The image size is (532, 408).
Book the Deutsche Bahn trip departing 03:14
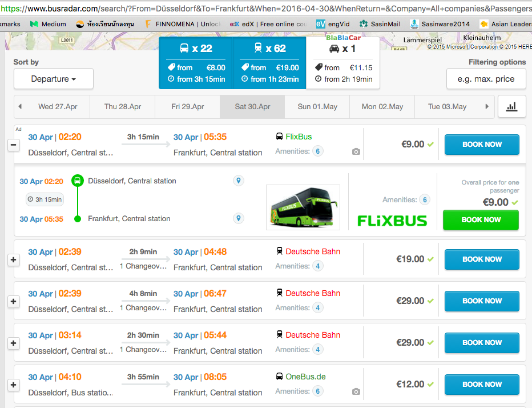(x=482, y=343)
